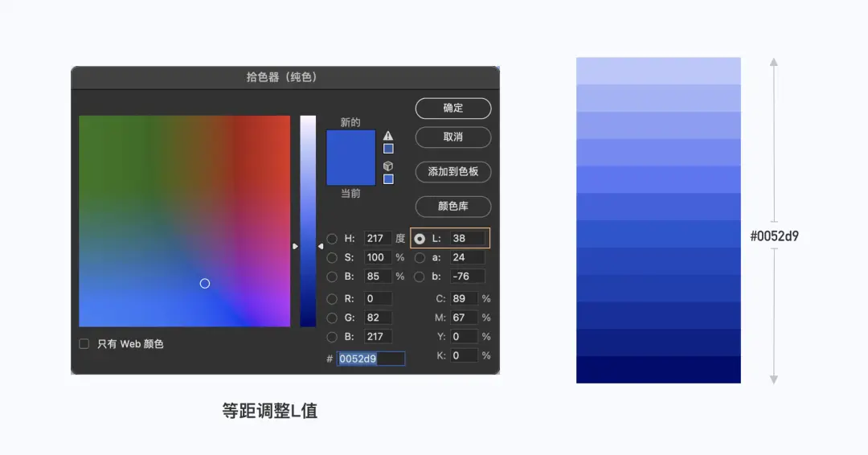Click the #0052d9 label beside the palette

pyautogui.click(x=775, y=236)
